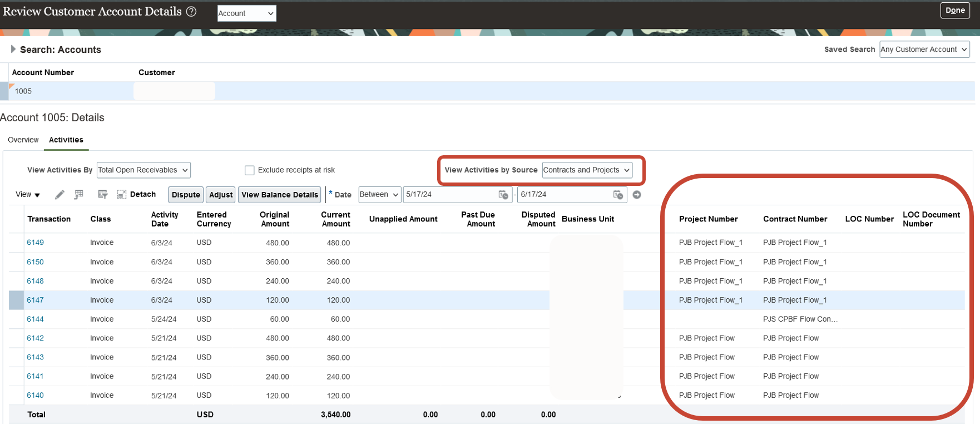Select the Activities tab
Screen dimensions: 980x424
66,140
